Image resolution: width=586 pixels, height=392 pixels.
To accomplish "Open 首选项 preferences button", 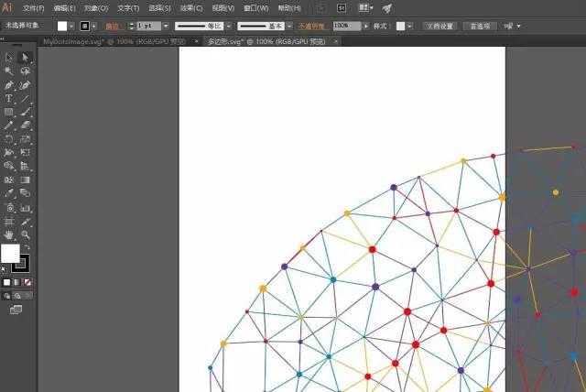I will coord(480,27).
